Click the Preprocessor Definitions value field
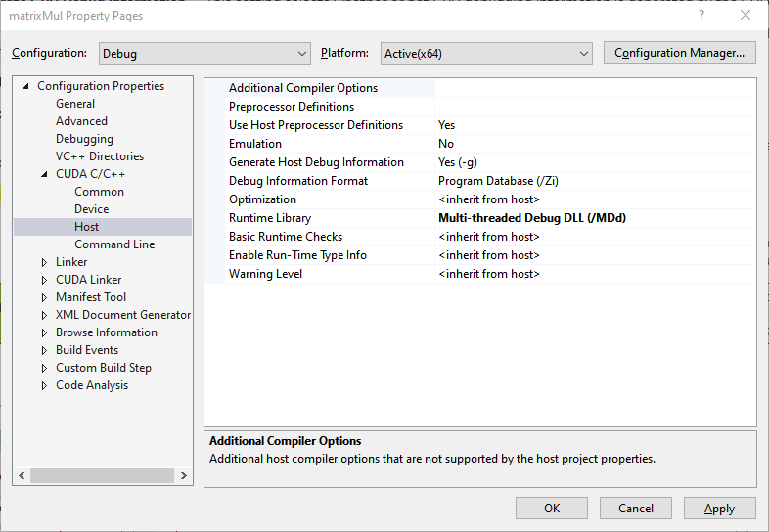Screen dimensions: 769x532 point(595,107)
